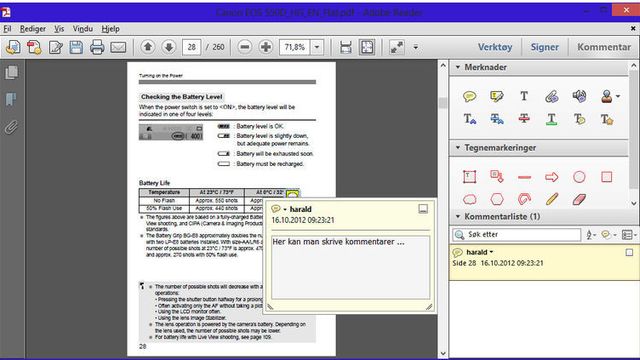
Task: Open the zoom percentage dropdown arrow
Action: click(317, 47)
